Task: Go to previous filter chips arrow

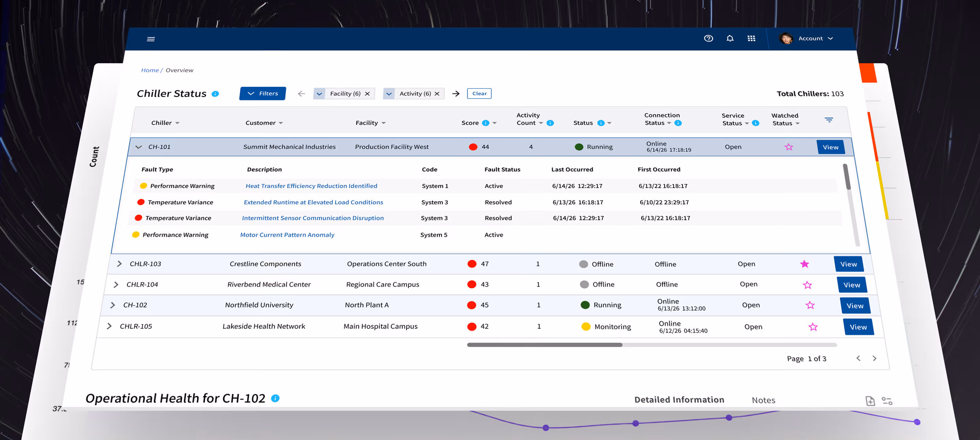Action: click(301, 94)
